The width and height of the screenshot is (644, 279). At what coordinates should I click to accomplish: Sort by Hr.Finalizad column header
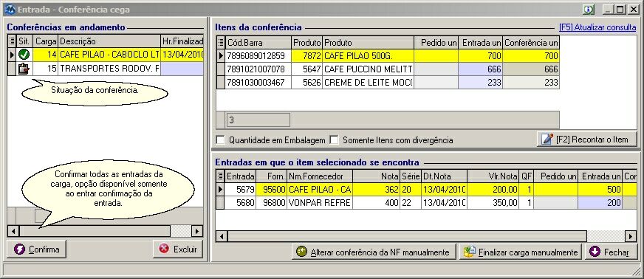(182, 41)
